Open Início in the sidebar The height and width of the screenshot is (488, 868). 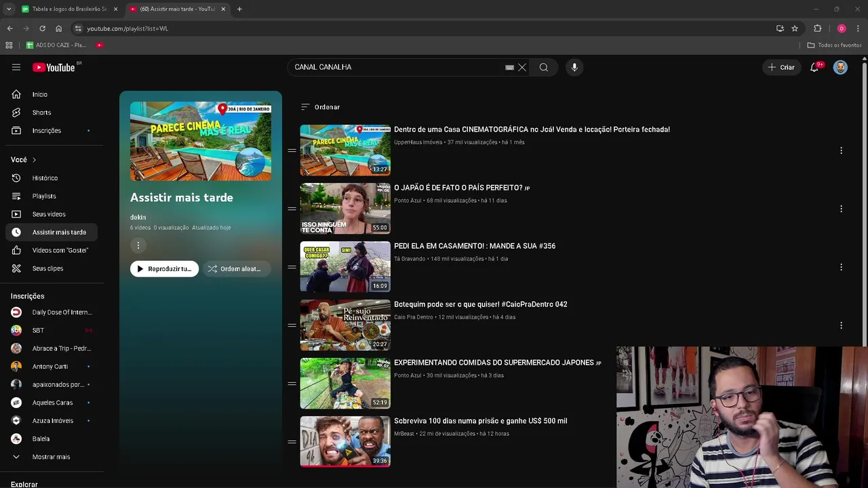click(52, 94)
